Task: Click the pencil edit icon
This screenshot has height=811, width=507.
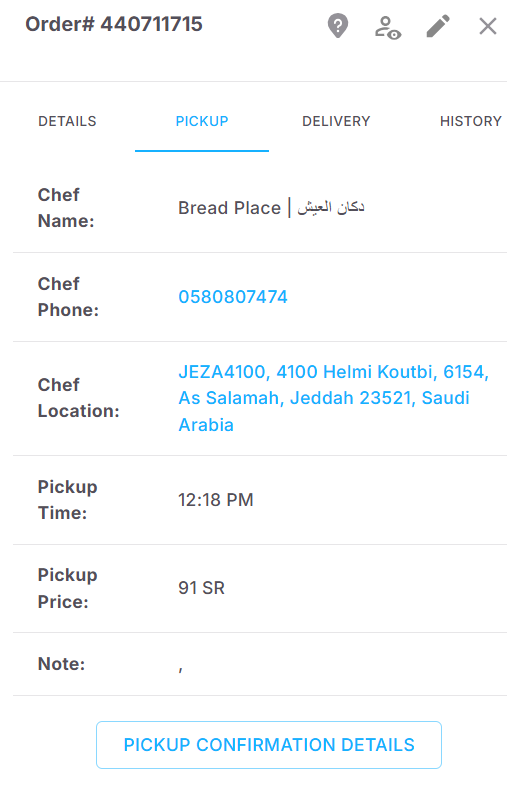Action: (438, 26)
